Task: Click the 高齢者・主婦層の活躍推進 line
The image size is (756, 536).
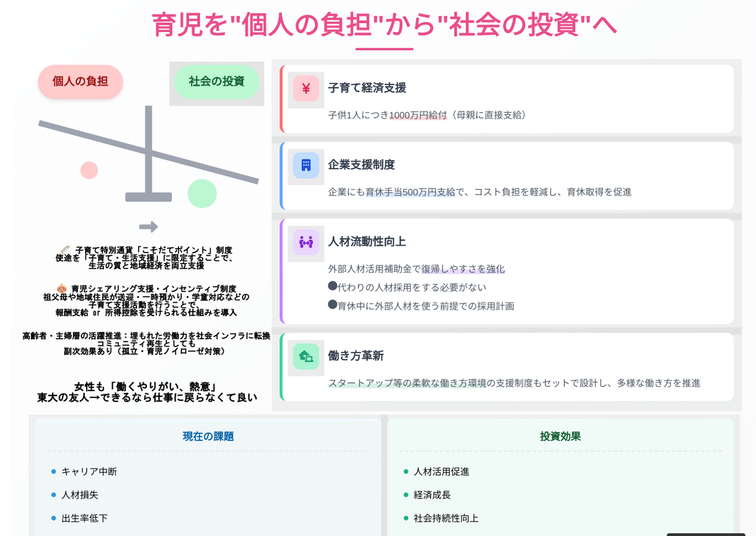Action: point(146,336)
